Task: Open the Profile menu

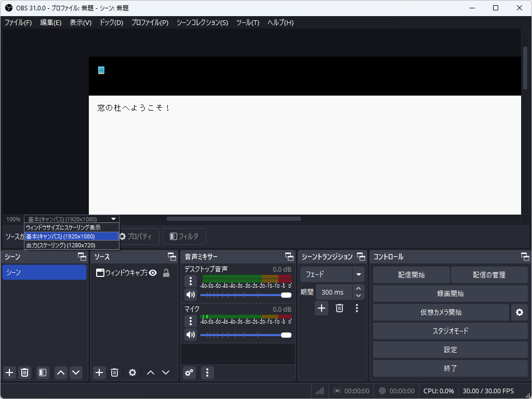Action: pos(150,23)
